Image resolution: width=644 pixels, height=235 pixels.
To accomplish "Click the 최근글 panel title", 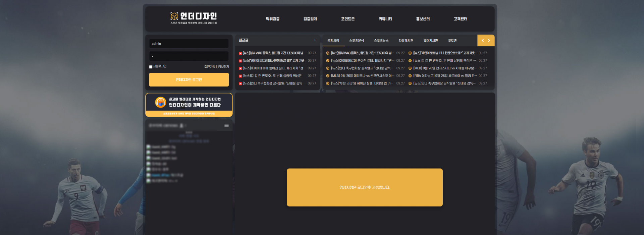I will click(x=244, y=40).
